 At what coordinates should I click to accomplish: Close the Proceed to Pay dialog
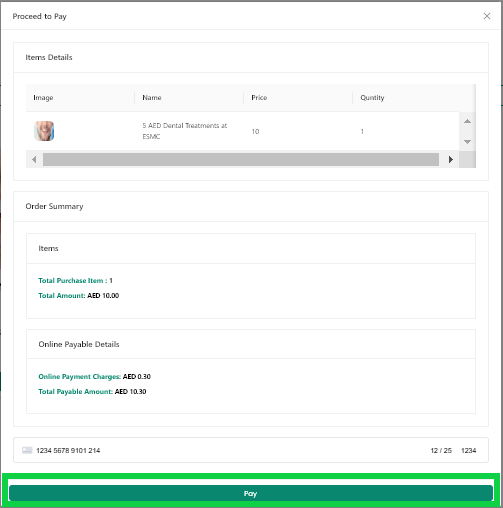[x=487, y=16]
